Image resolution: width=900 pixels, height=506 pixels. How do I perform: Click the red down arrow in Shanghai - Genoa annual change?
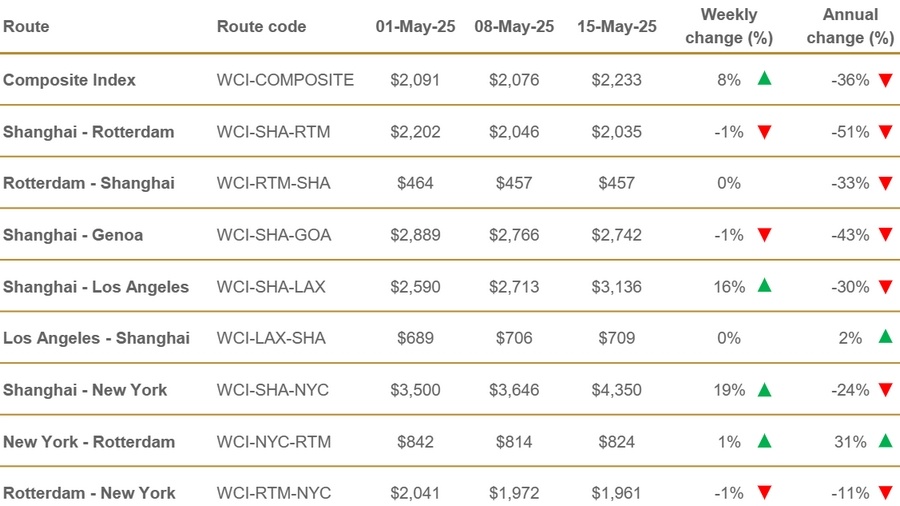pyautogui.click(x=884, y=235)
